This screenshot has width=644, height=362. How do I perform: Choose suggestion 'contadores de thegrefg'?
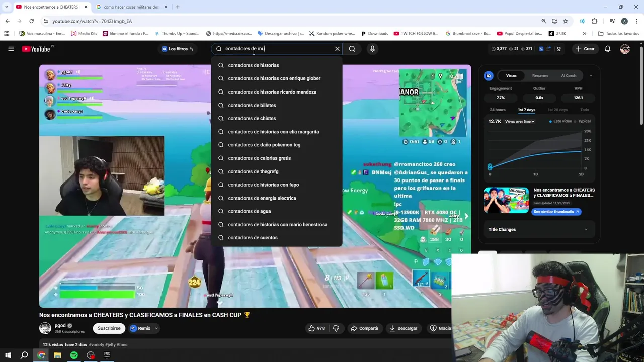click(277, 171)
